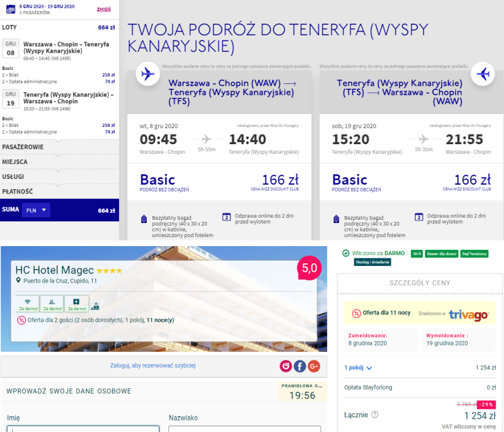This screenshot has height=432, width=504.
Task: Expand the MIEJSCA section
Action: 60,162
